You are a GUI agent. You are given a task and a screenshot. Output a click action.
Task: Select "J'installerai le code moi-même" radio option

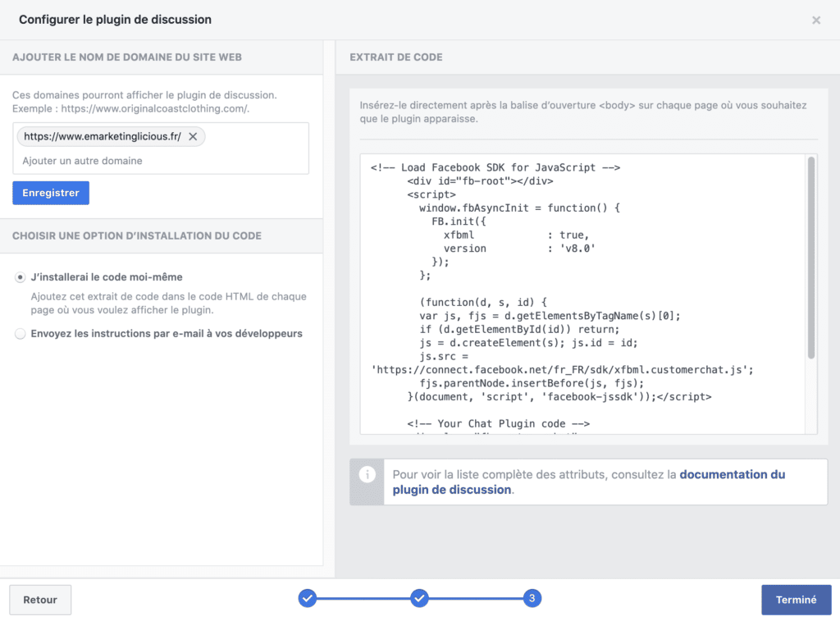coord(21,278)
